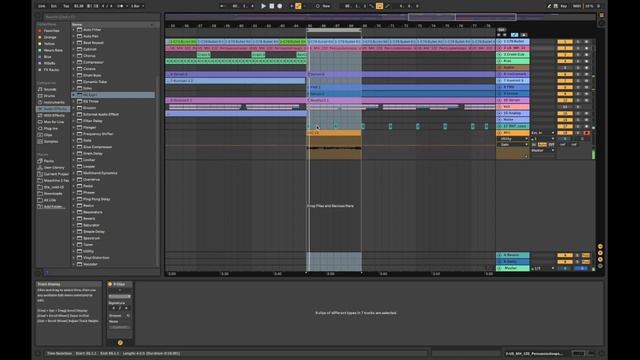The height and width of the screenshot is (360, 640).
Task: Open the Drums category
Action: (x=49, y=96)
